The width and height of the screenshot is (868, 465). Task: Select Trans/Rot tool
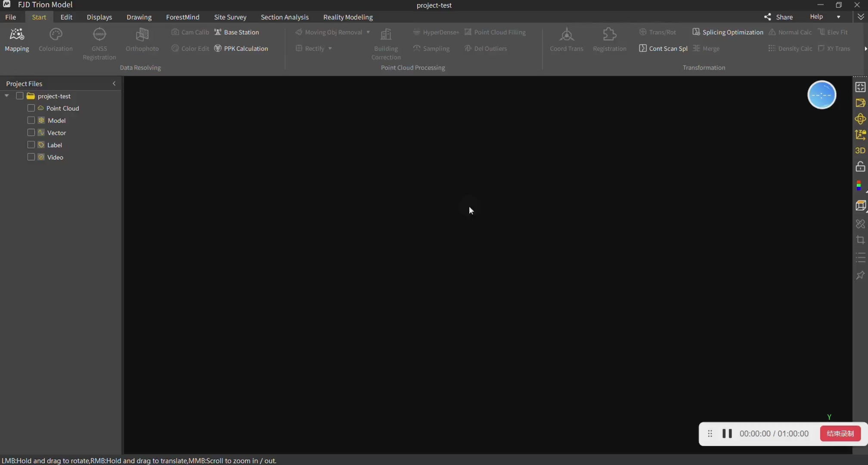click(x=657, y=32)
